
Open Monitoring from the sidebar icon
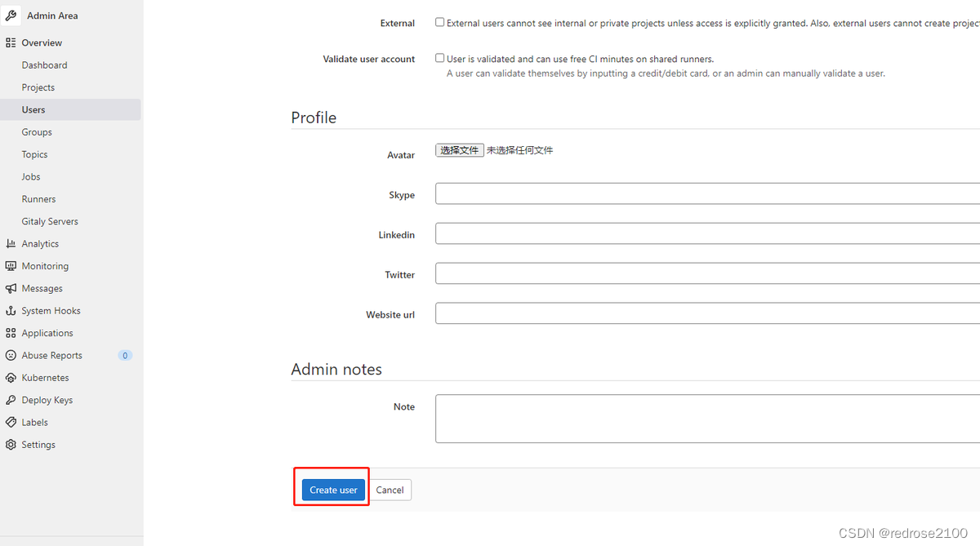[x=11, y=265]
